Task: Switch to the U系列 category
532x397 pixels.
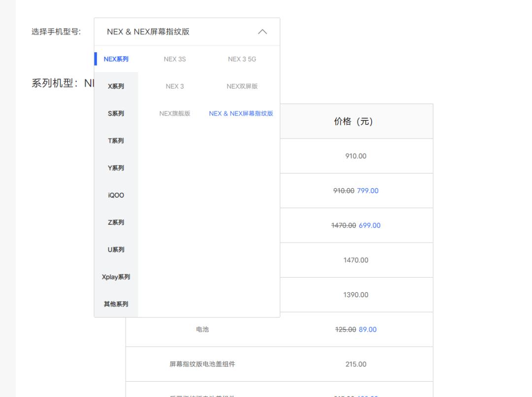Action: point(116,250)
